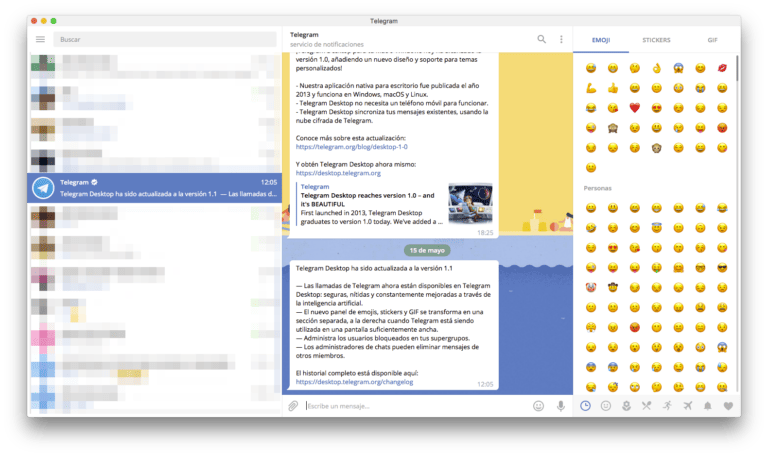The width and height of the screenshot is (768, 456).
Task: Start a voice message with microphone icon
Action: 561,406
